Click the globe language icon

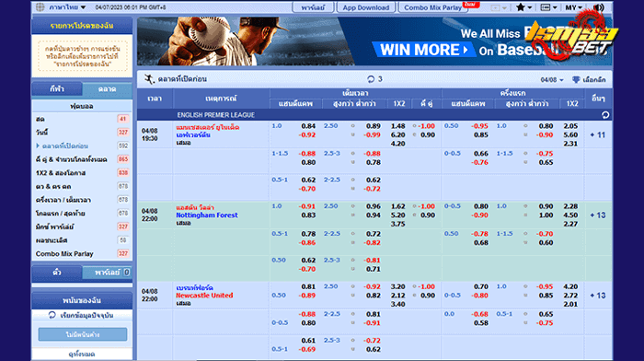tap(40, 7)
